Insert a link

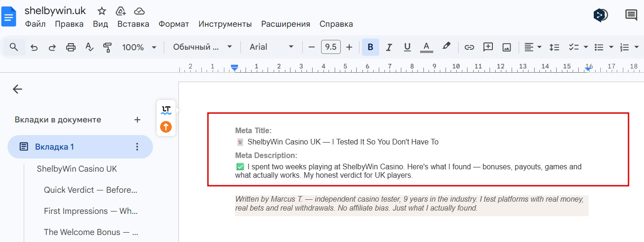point(469,47)
